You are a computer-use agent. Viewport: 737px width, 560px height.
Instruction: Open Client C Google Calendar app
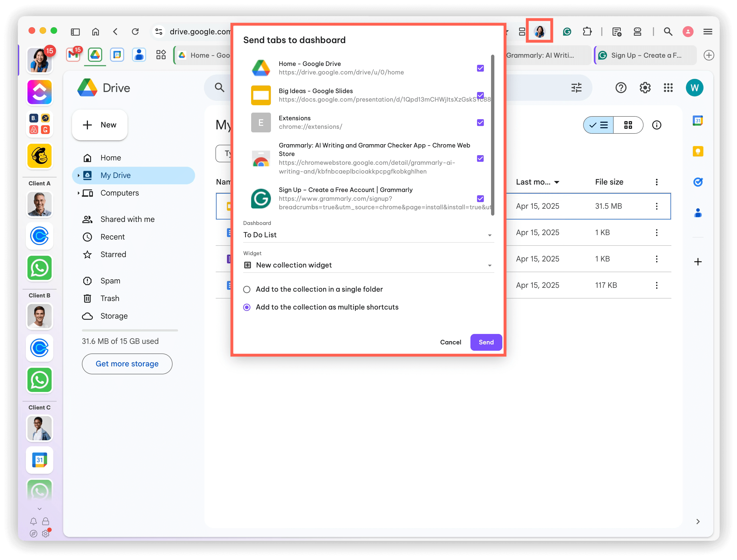(39, 460)
